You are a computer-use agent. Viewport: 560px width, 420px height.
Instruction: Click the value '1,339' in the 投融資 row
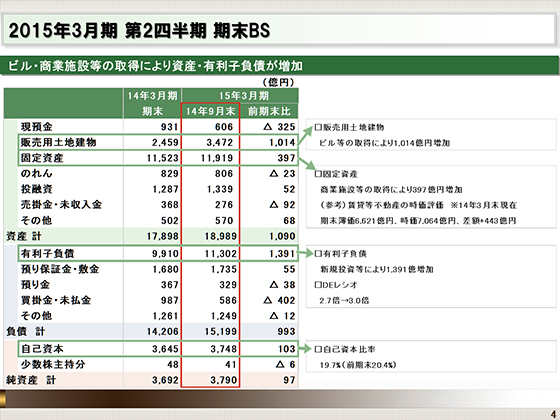point(220,189)
